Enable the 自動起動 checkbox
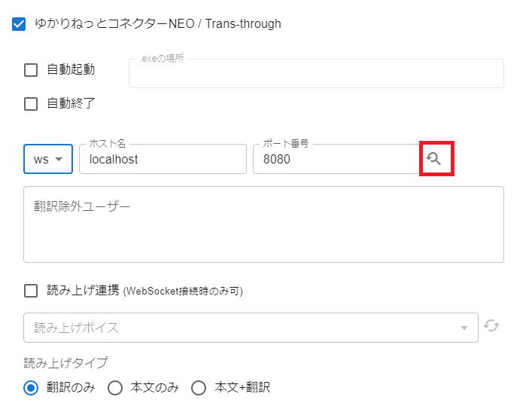 pyautogui.click(x=31, y=70)
